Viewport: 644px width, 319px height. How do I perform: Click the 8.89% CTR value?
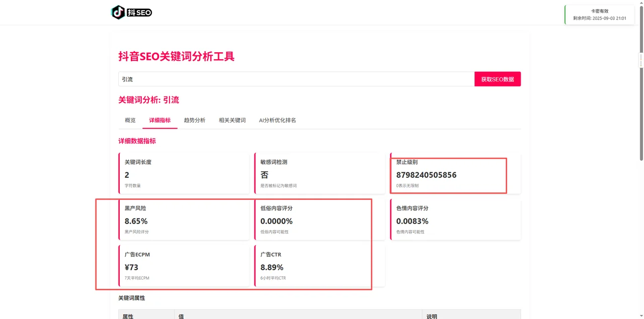[x=272, y=267]
